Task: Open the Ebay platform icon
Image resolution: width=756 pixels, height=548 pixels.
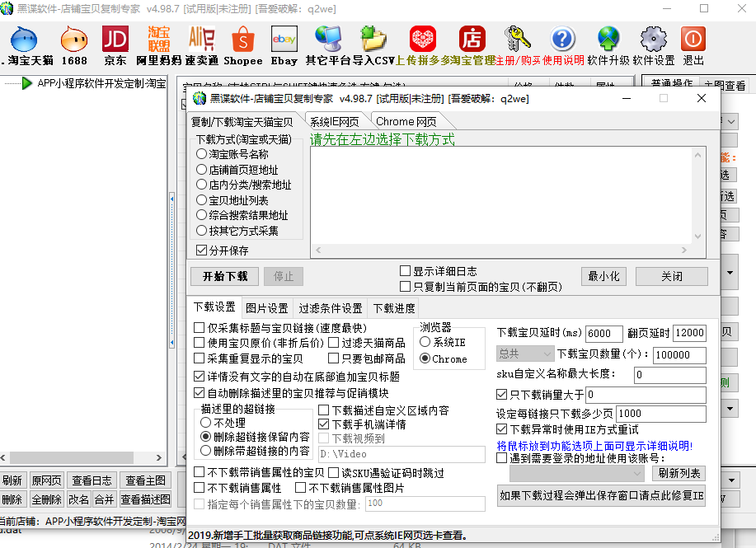Action: (x=284, y=40)
